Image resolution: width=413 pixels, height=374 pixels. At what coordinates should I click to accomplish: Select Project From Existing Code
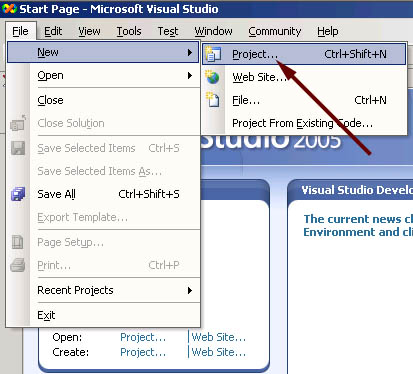pos(304,123)
